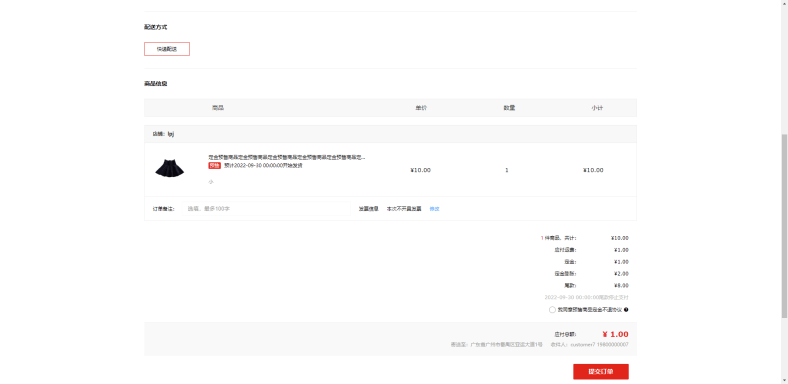Click the page vertical scrollbar
This screenshot has height=384, width=788.
pyautogui.click(x=784, y=226)
